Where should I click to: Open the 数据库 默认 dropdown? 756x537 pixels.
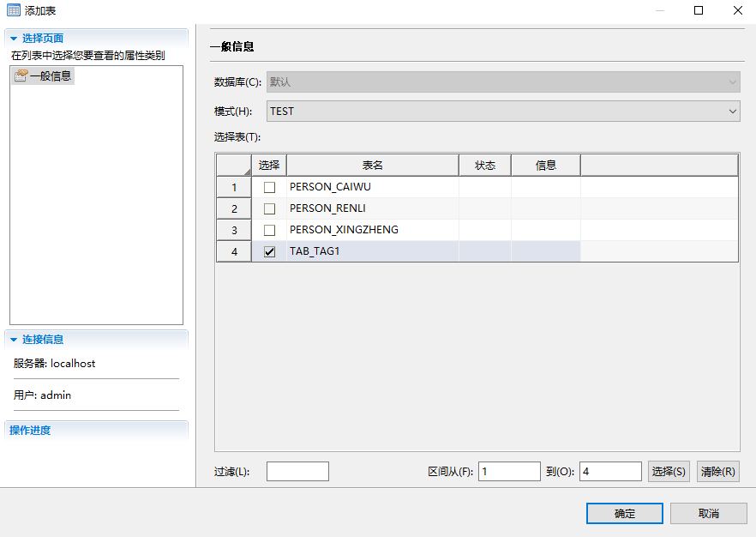[x=503, y=82]
